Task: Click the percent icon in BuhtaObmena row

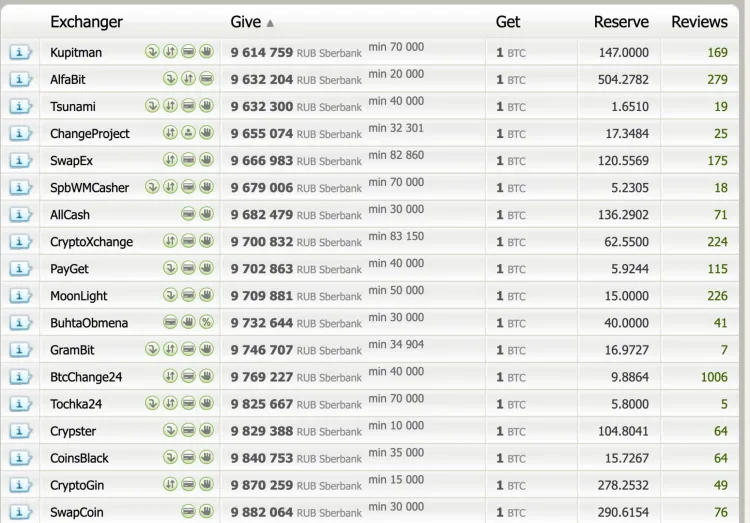Action: 206,323
